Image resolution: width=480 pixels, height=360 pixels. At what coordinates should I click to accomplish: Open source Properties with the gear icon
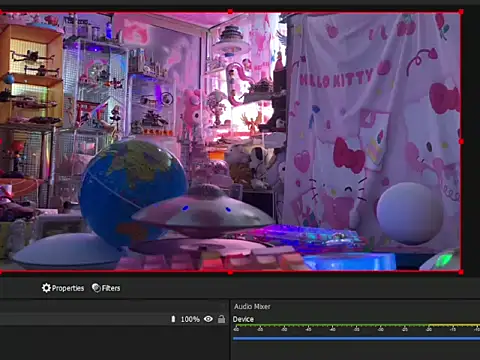(63, 288)
